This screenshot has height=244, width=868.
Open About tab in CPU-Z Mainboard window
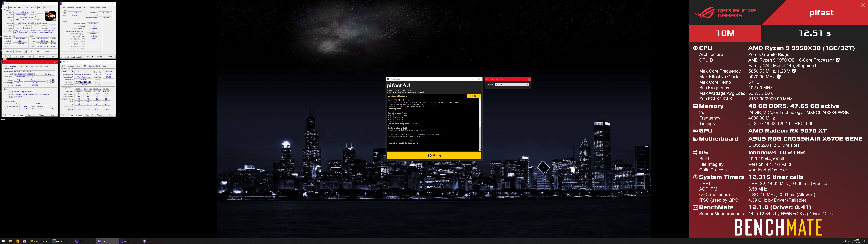click(x=46, y=66)
